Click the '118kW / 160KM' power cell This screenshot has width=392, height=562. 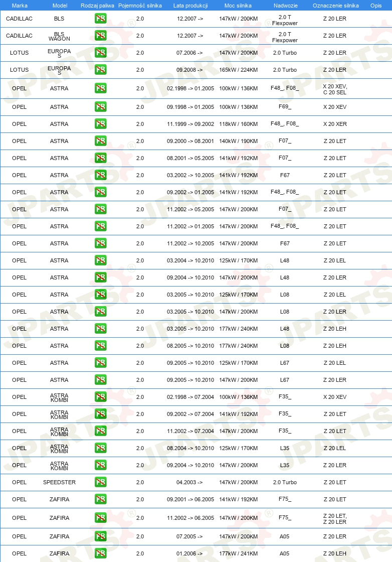coord(239,124)
